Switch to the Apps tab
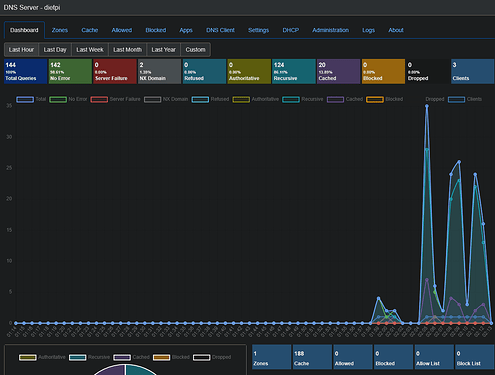Image resolution: width=495 pixels, height=375 pixels. [186, 30]
